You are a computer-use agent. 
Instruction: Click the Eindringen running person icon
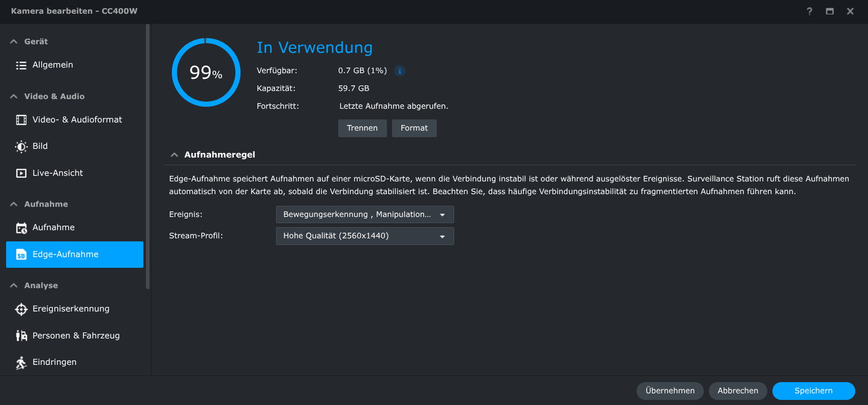[21, 362]
